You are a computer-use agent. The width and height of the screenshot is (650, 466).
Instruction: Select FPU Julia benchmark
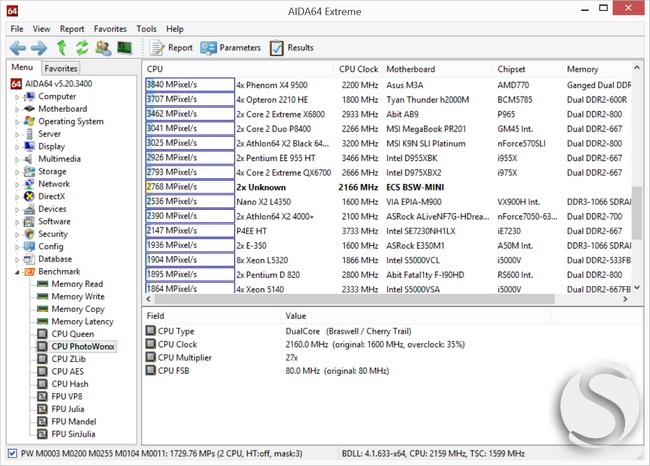(x=68, y=409)
